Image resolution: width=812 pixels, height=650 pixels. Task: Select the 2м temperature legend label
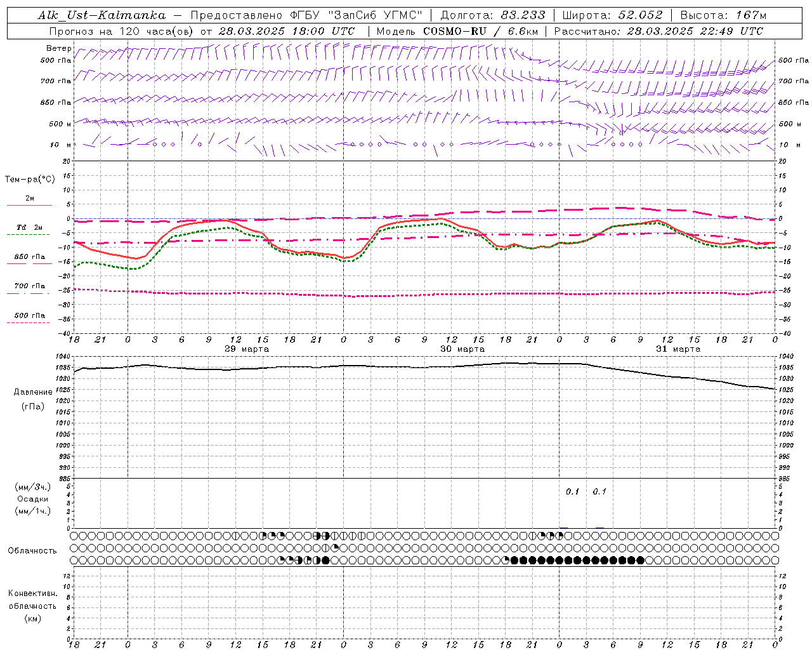[x=30, y=198]
